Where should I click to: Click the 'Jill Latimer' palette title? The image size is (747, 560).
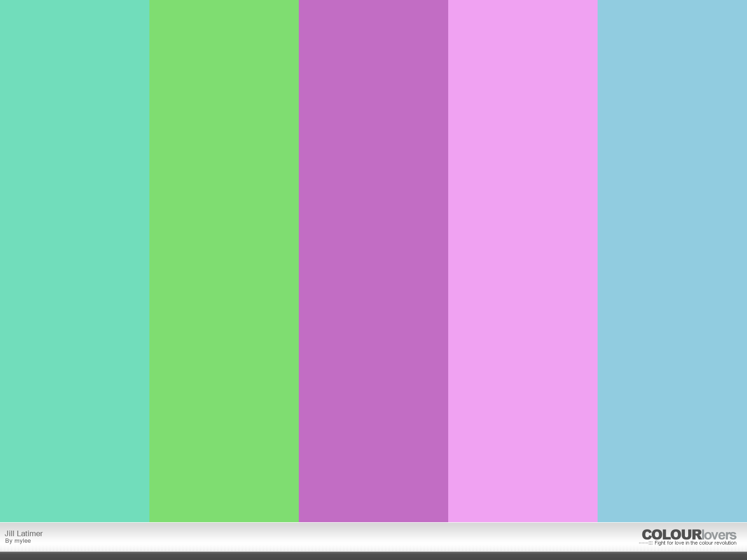(x=24, y=533)
